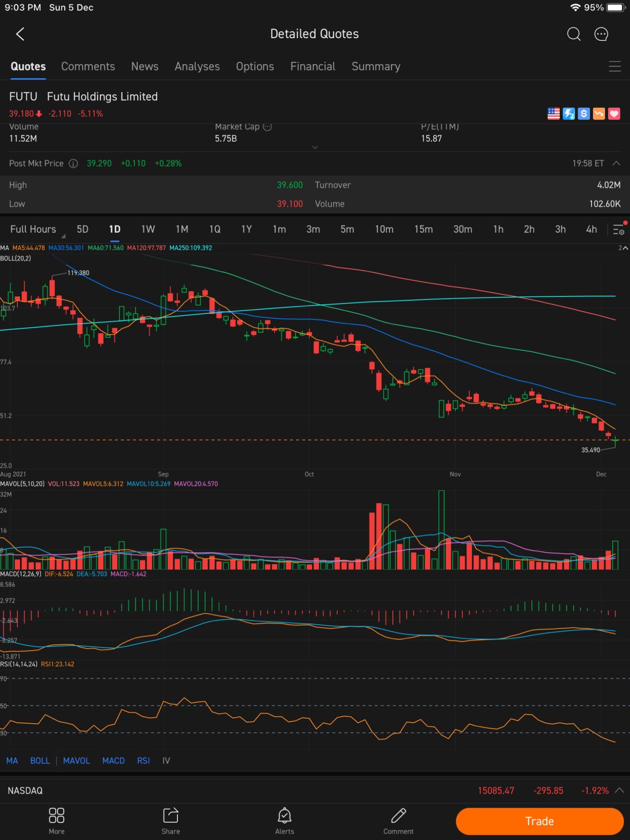Screen dimensions: 630x840
Task: Open the Financial tab
Action: 313,66
